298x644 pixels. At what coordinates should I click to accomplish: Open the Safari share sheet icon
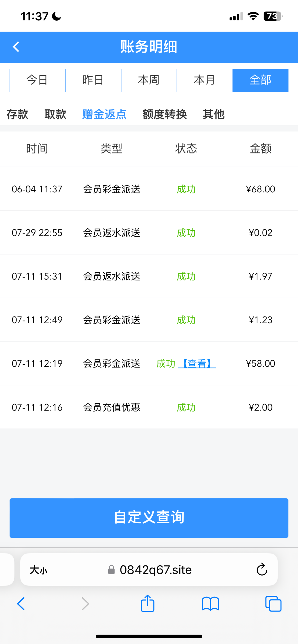(x=148, y=604)
